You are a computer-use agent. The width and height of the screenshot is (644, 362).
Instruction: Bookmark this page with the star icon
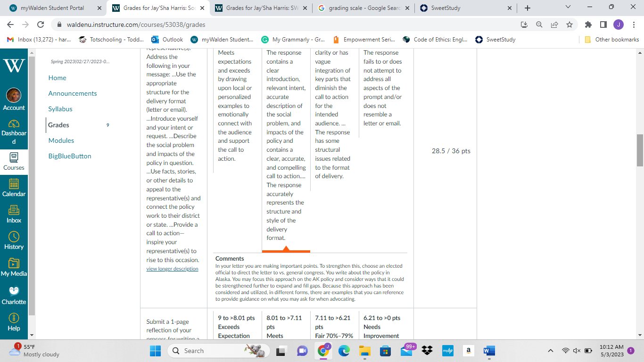(570, 25)
